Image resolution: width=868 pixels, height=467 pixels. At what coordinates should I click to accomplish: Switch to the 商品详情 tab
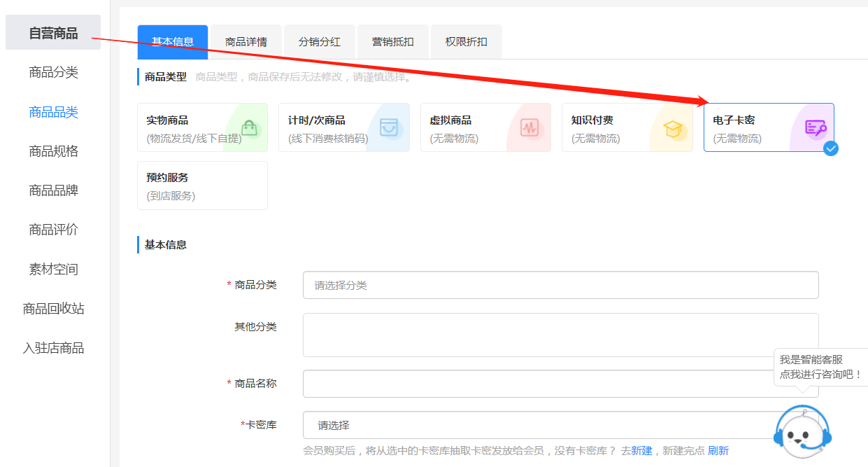tap(245, 41)
